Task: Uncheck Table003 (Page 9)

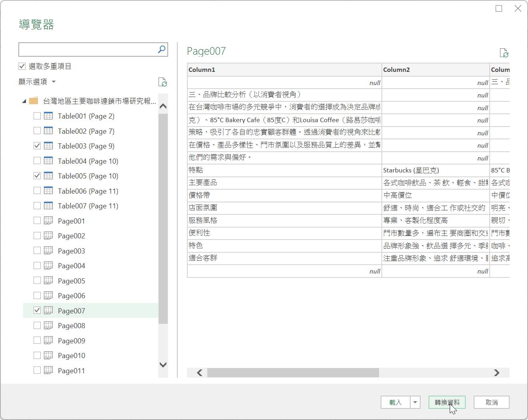Action: tap(37, 146)
